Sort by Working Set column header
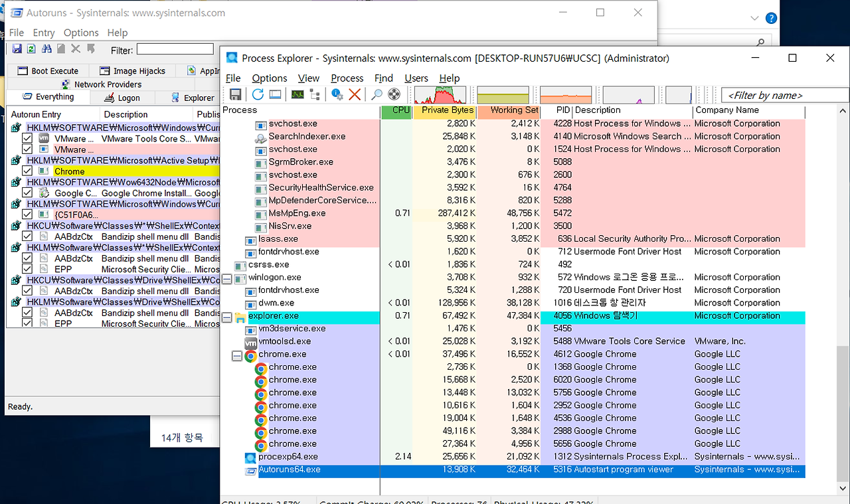 [509, 110]
